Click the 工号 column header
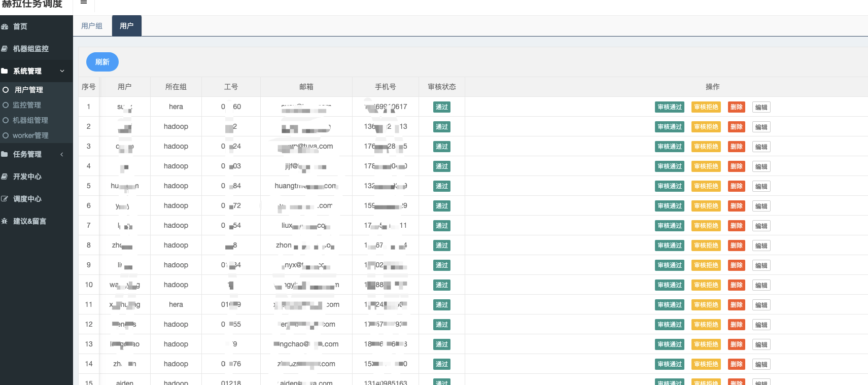Screen dimensions: 868x385 coord(231,87)
